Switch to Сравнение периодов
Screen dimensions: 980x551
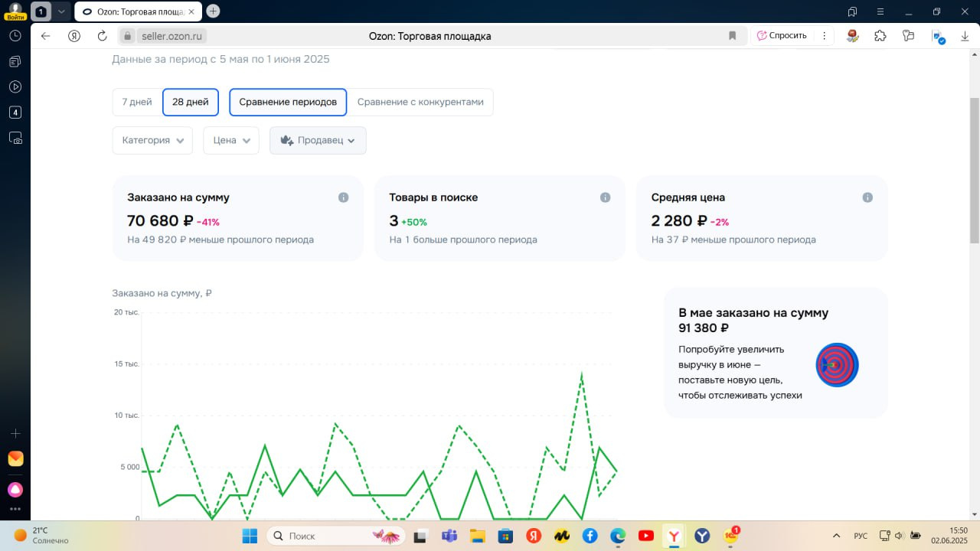coord(288,102)
